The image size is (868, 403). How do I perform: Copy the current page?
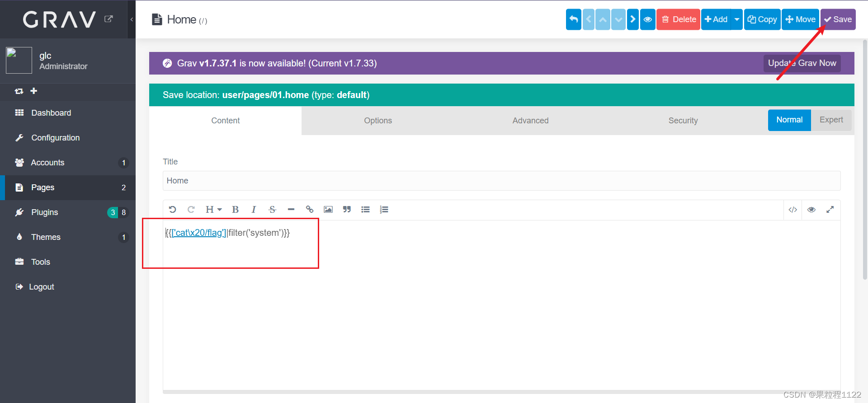point(762,19)
